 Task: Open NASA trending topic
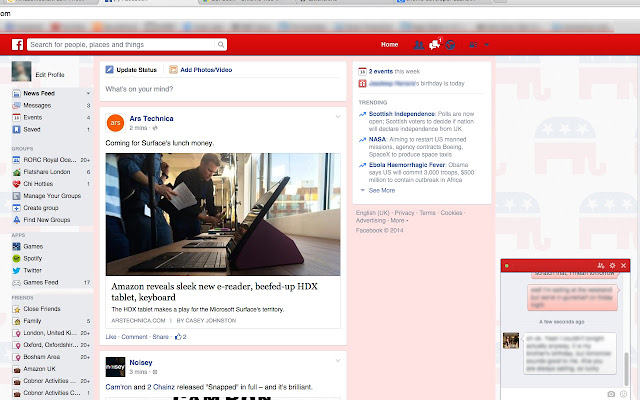tap(377, 139)
